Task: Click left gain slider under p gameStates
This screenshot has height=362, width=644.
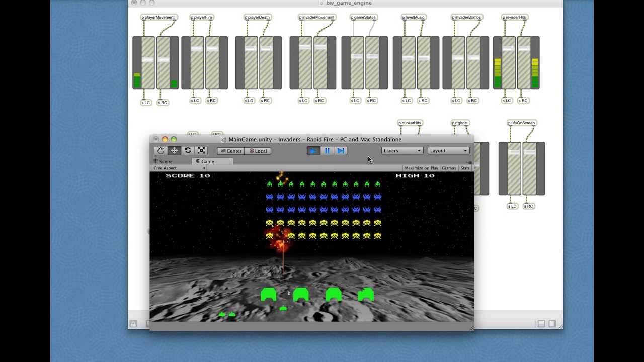Action: pos(357,63)
